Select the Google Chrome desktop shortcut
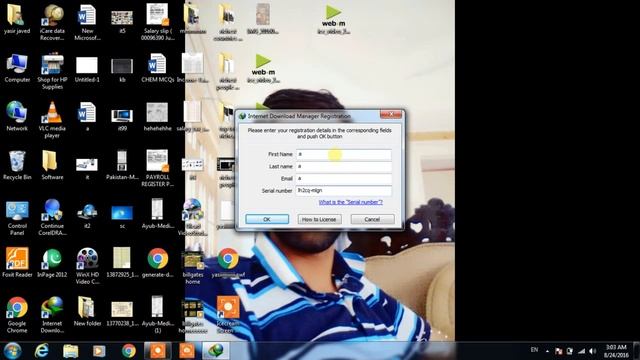 pos(17,315)
